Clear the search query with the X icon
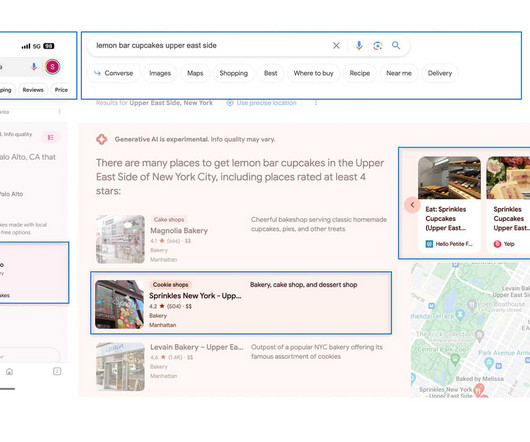 point(336,46)
